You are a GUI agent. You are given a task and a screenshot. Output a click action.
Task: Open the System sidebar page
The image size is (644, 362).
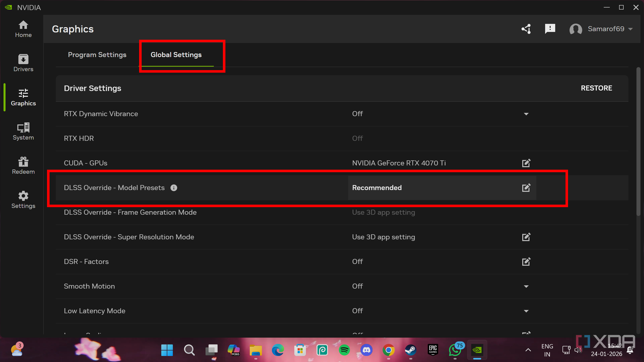tap(23, 131)
